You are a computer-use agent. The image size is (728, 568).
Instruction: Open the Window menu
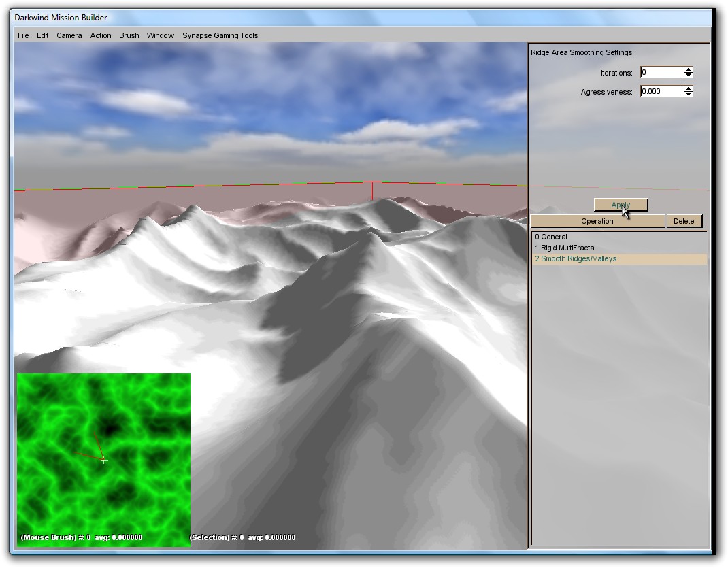click(161, 35)
